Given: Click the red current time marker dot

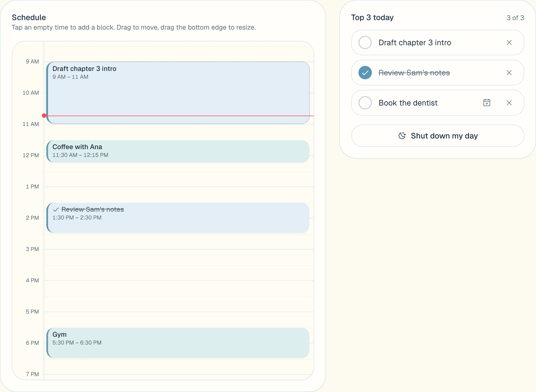Looking at the screenshot, I should coord(44,116).
